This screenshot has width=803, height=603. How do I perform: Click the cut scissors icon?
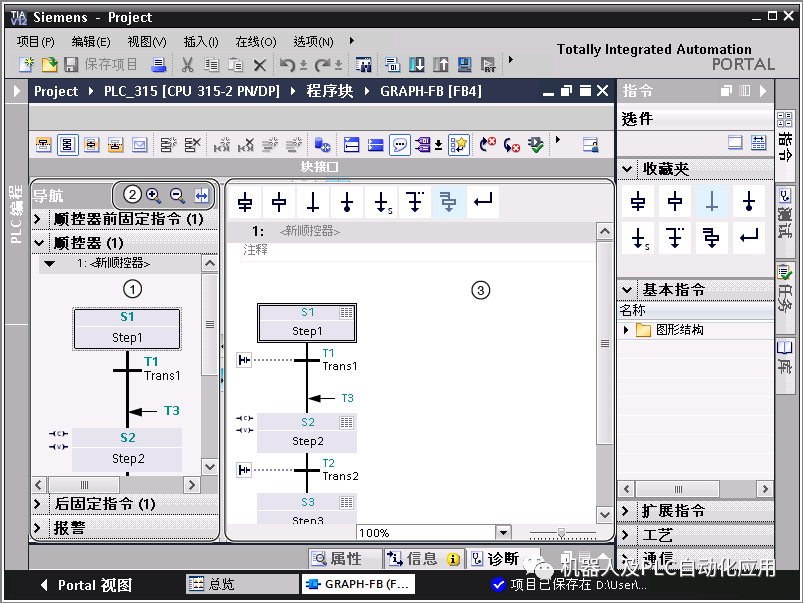point(187,64)
